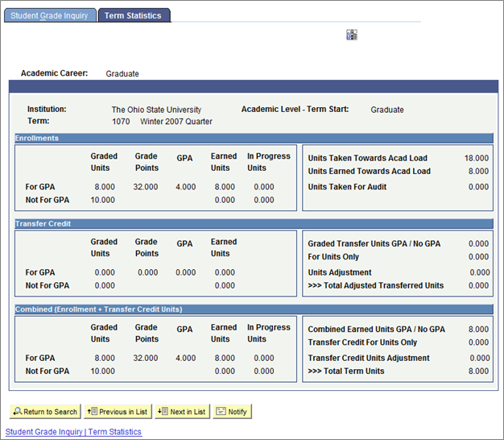
Task: Click the Combined Earned Units GPA / No GPA label
Action: click(377, 329)
